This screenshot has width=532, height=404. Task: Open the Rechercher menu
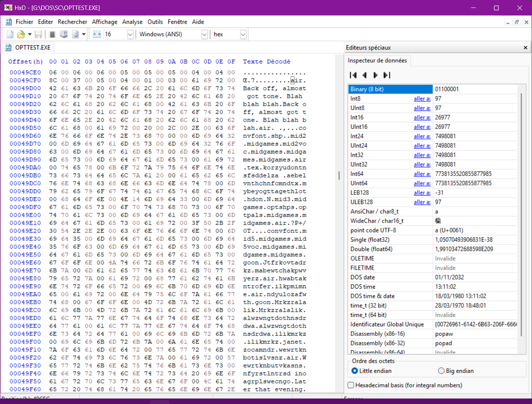72,22
